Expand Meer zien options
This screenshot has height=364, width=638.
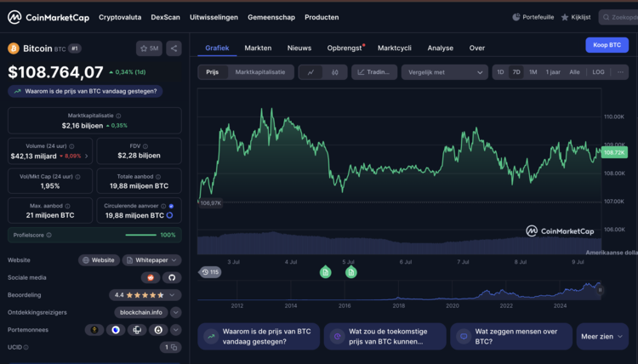coord(602,336)
